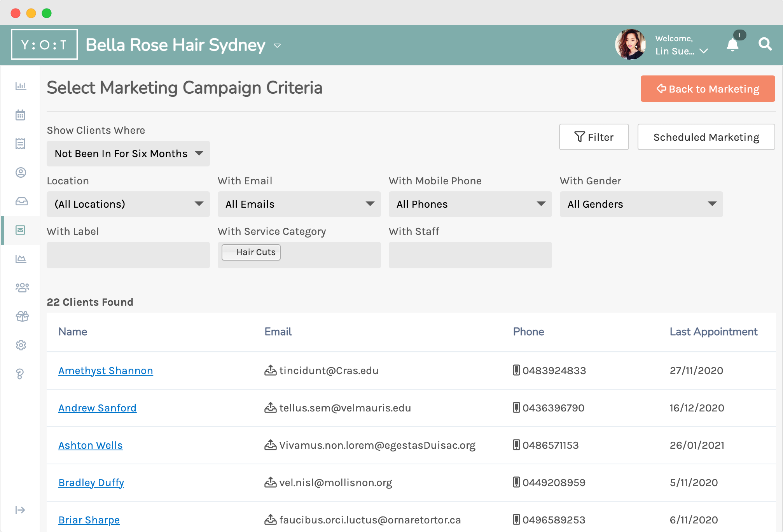Click the Y:O:T logo
Image resolution: width=783 pixels, height=532 pixels.
(x=44, y=44)
